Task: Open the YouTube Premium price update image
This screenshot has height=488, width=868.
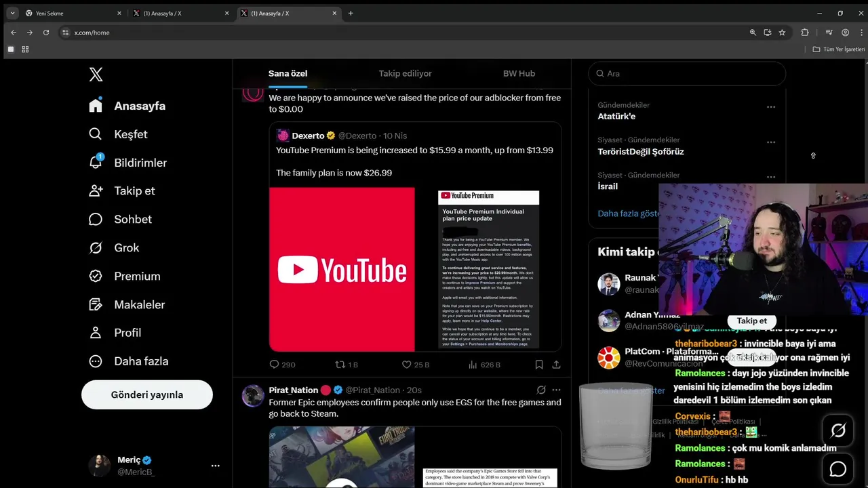Action: click(x=488, y=269)
